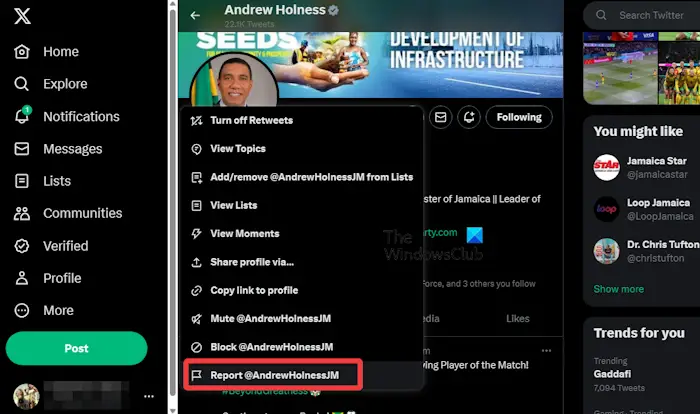Open the Verified badge icon in sidebar

(x=21, y=246)
